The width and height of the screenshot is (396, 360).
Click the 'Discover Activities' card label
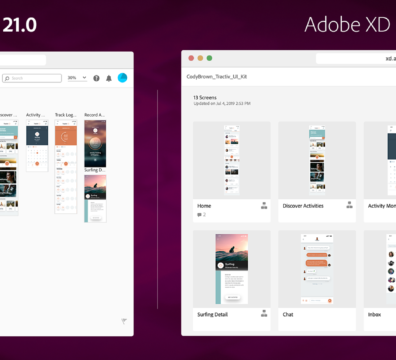pyautogui.click(x=303, y=206)
